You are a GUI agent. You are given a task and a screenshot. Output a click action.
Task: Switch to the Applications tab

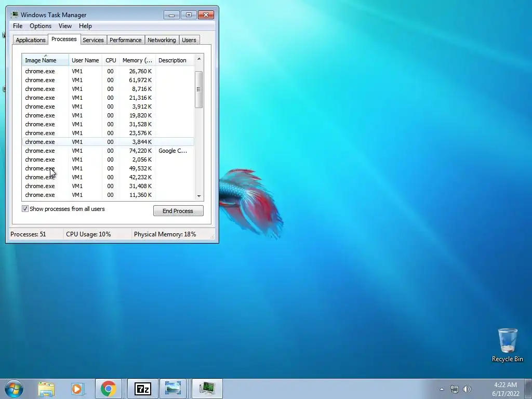pos(31,39)
